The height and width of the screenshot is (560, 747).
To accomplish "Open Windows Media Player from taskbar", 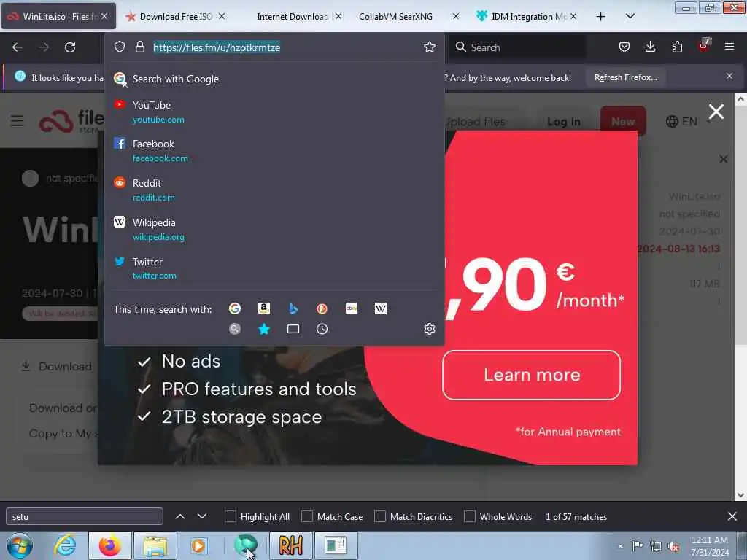I will point(198,545).
